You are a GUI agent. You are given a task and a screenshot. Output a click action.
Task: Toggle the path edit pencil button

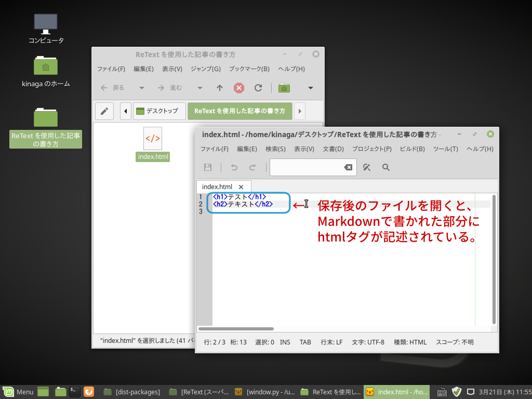click(104, 111)
